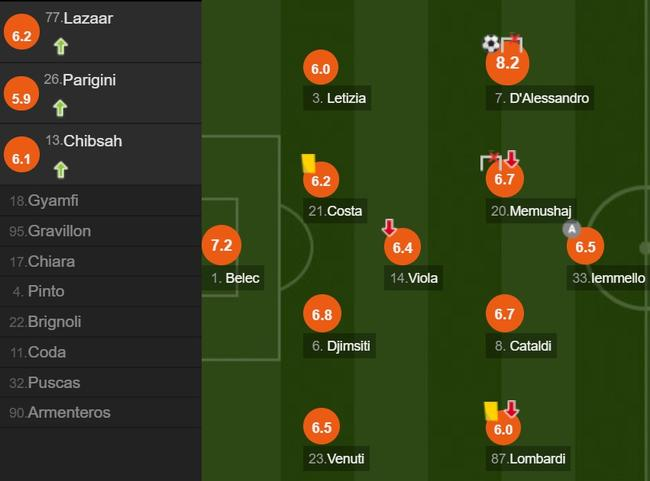Click Lombardi's yellow card icon
This screenshot has height=481, width=650.
491,409
